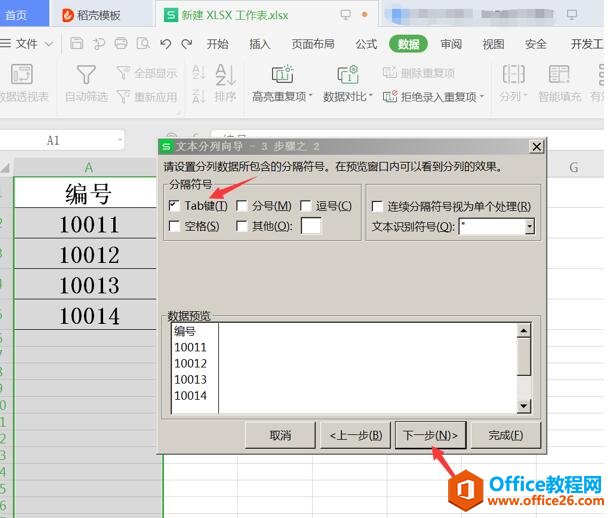Select column A header
Screen dimensions: 611x518
pos(88,168)
